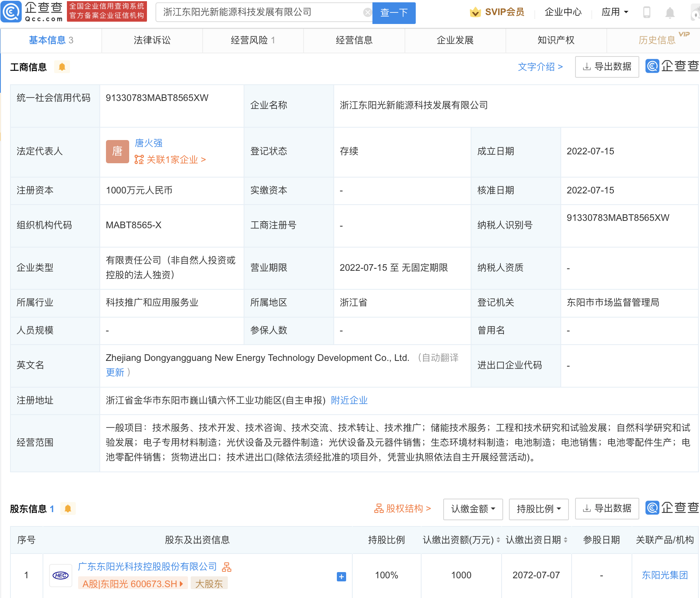Click the 企查查 logo beside top 导出数据
This screenshot has width=700, height=598.
tap(672, 66)
